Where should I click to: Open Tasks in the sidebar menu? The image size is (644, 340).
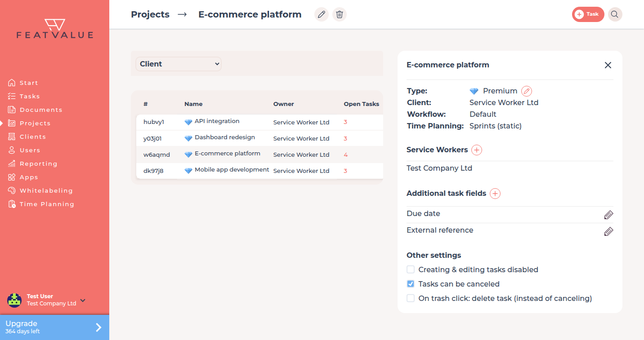point(30,96)
